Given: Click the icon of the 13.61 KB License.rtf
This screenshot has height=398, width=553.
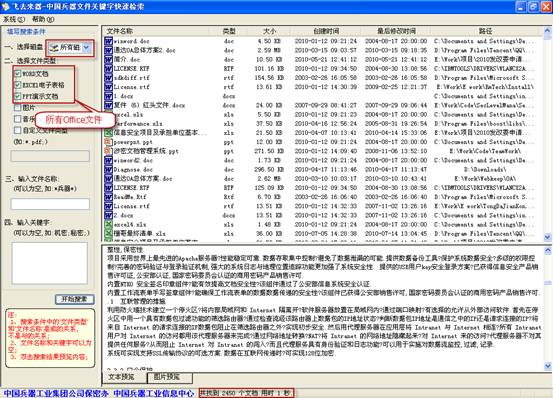Looking at the screenshot, I should pos(108,87).
